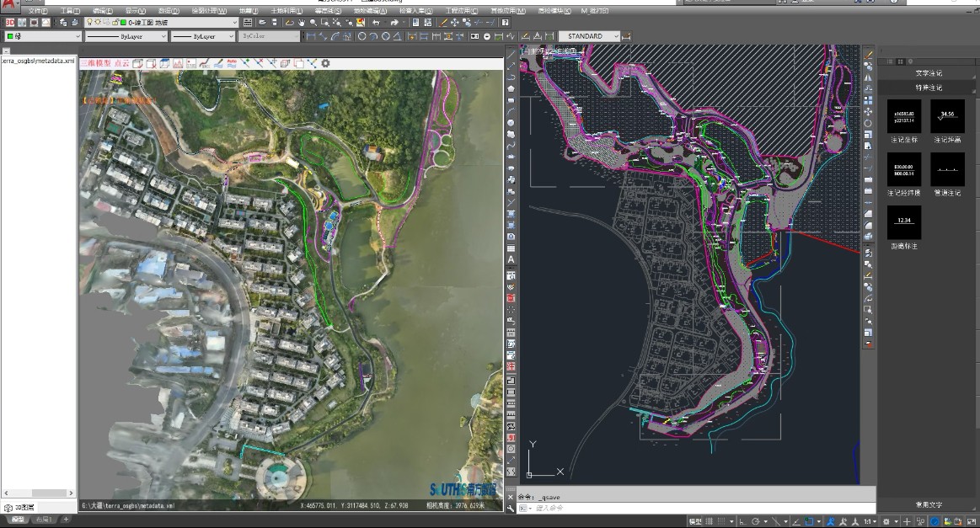Select the line tool in CAD left sidebar
Screen dimensions: 980x528
[511, 53]
